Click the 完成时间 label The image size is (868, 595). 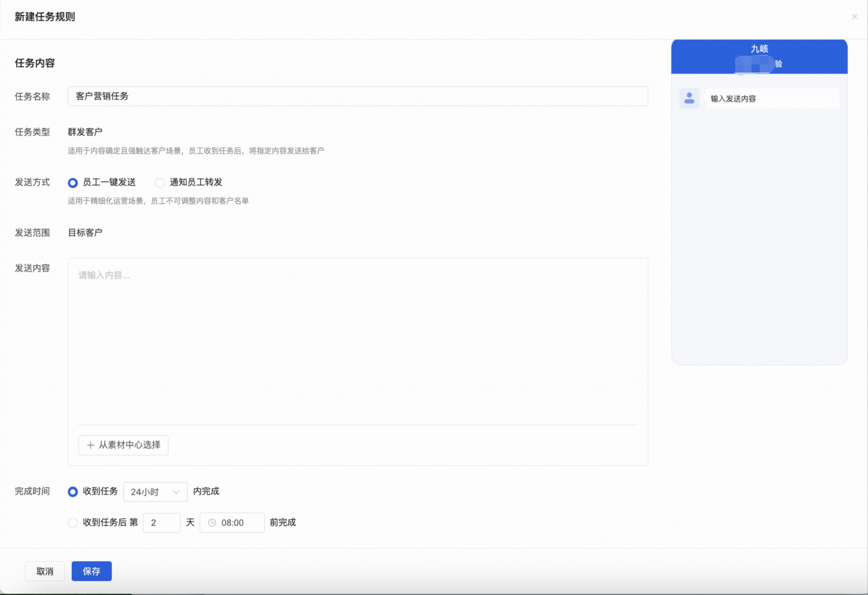click(x=32, y=491)
